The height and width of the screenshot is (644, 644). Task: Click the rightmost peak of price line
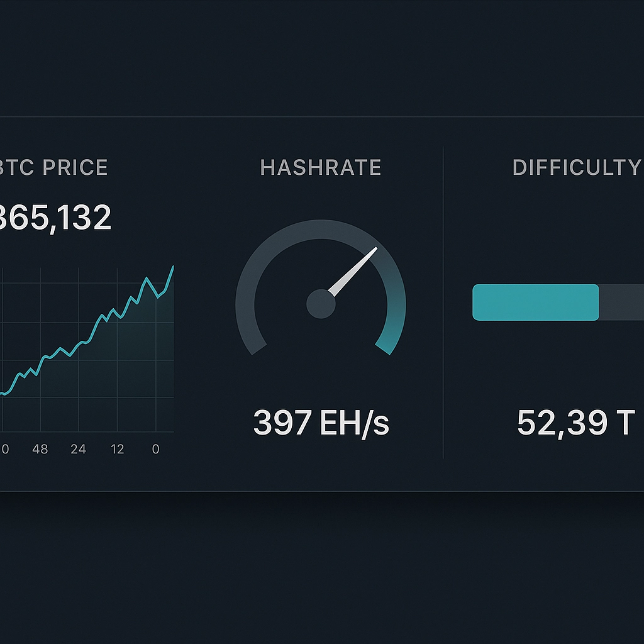pyautogui.click(x=173, y=267)
